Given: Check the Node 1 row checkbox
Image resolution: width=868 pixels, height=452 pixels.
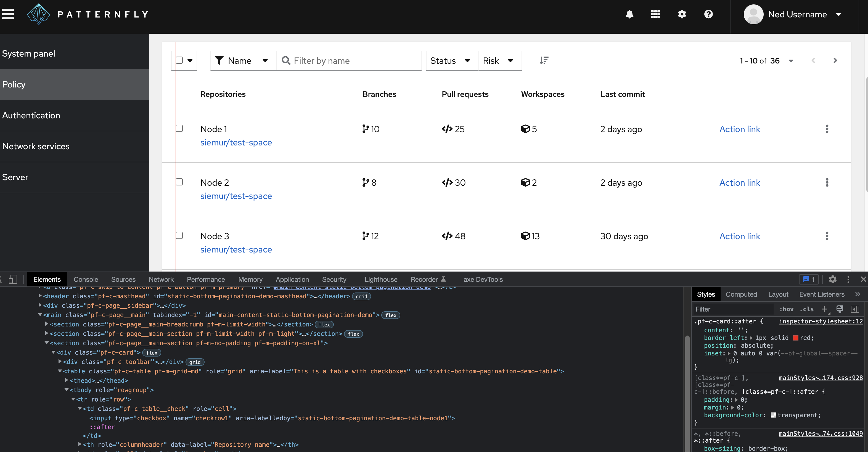Looking at the screenshot, I should point(180,128).
